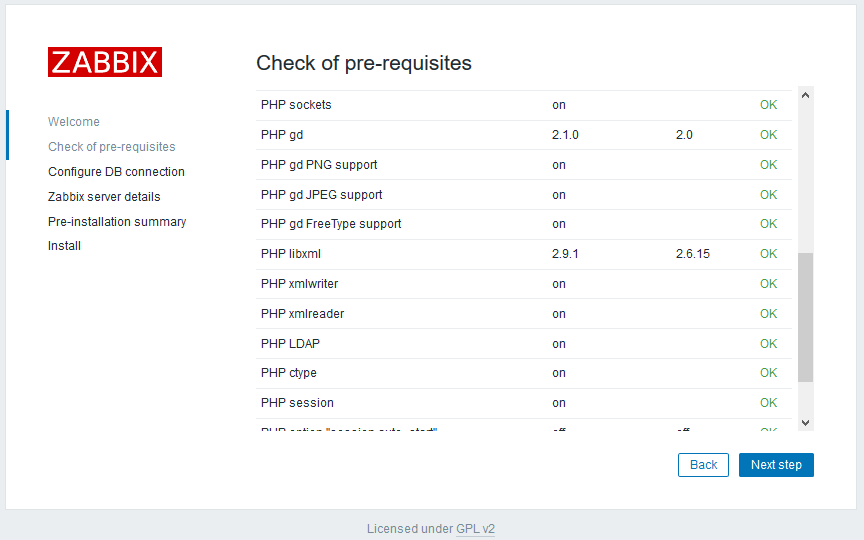Go to the Next step

[776, 465]
